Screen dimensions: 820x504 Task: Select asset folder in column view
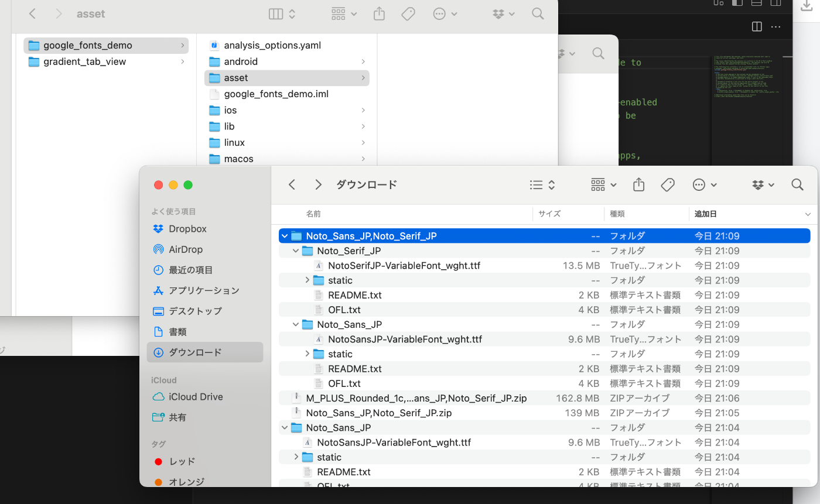[x=287, y=78]
